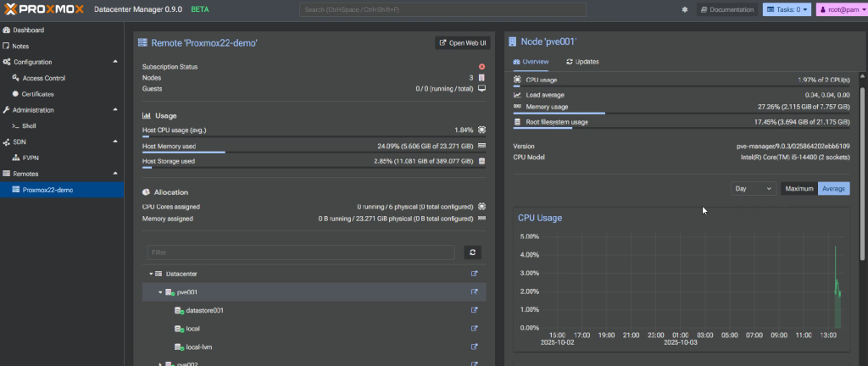Open Access Control in the sidebar
The image size is (868, 366).
coord(43,78)
